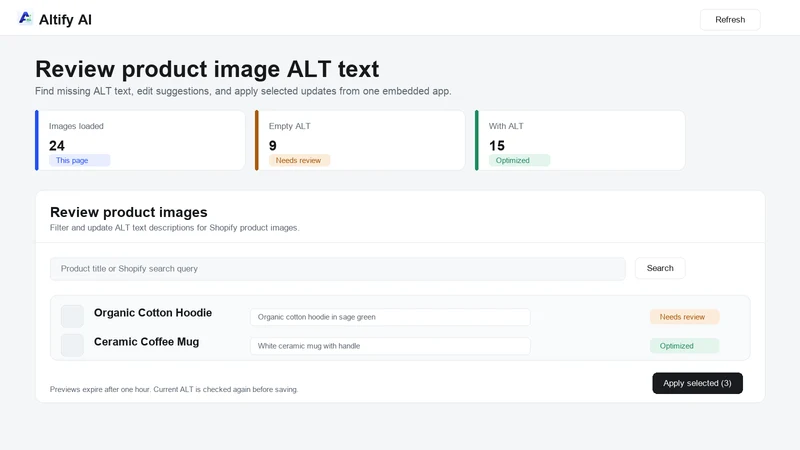The image size is (800, 450).
Task: Apply selected (3) updates
Action: (x=697, y=383)
